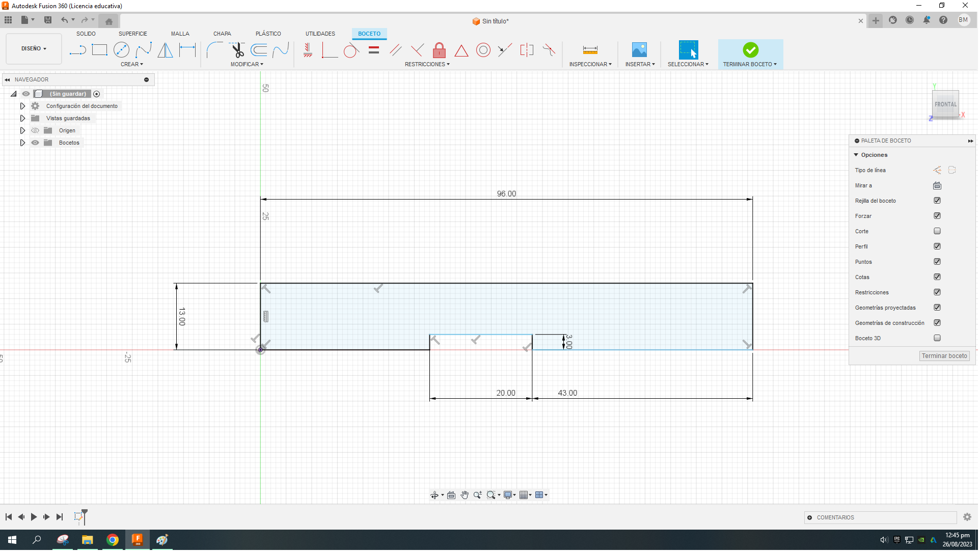Click Terminar Boceto with green checkmark
The width and height of the screenshot is (980, 551).
[750, 51]
